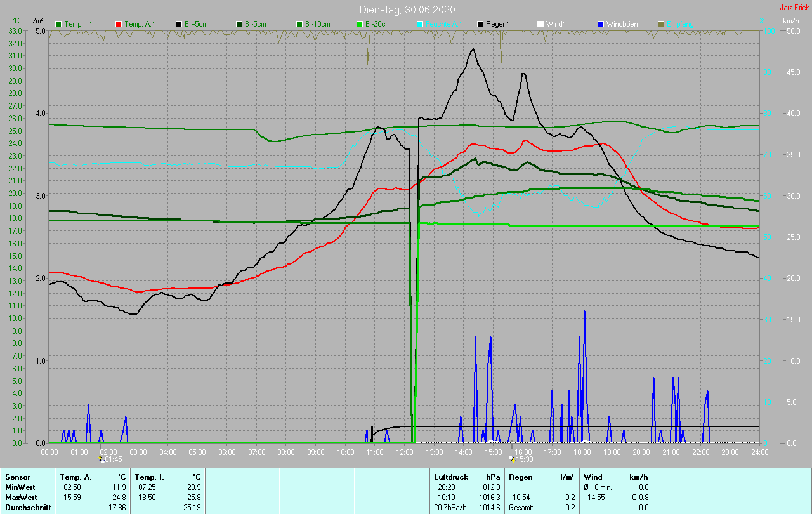This screenshot has height=514, width=812.
Task: Click the "Ø 10 min." wind label
Action: [x=598, y=487]
